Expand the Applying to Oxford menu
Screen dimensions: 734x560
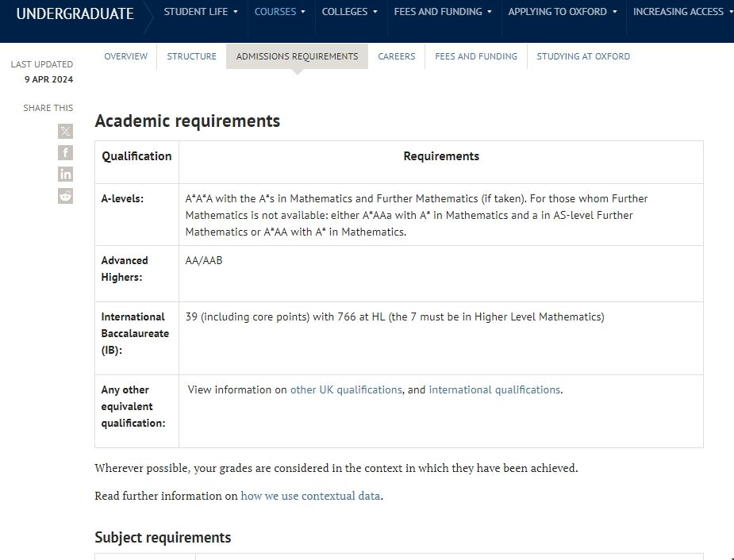tap(562, 12)
